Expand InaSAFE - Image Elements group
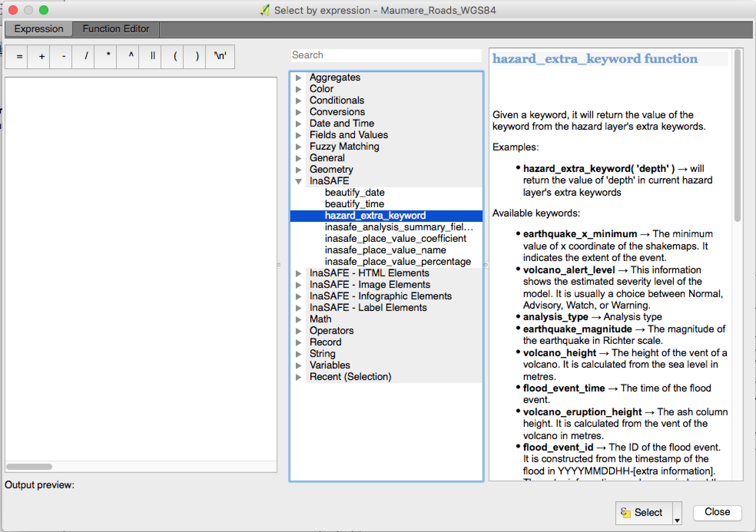 298,285
